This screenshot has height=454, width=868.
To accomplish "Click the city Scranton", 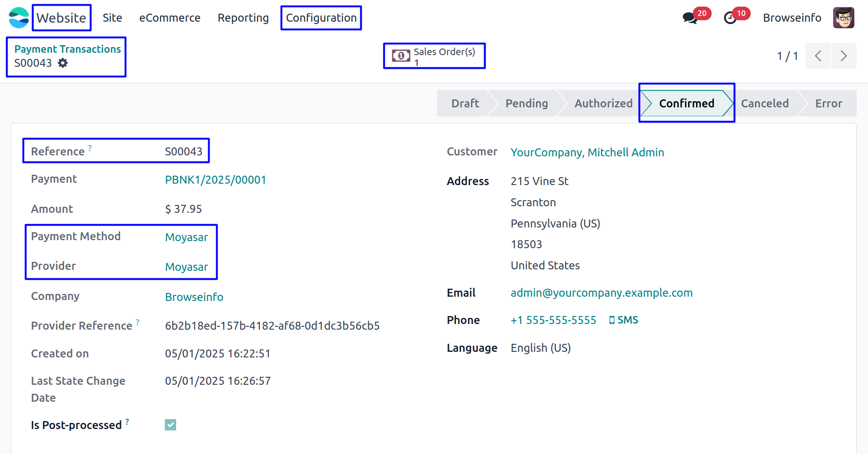I will click(x=533, y=203).
